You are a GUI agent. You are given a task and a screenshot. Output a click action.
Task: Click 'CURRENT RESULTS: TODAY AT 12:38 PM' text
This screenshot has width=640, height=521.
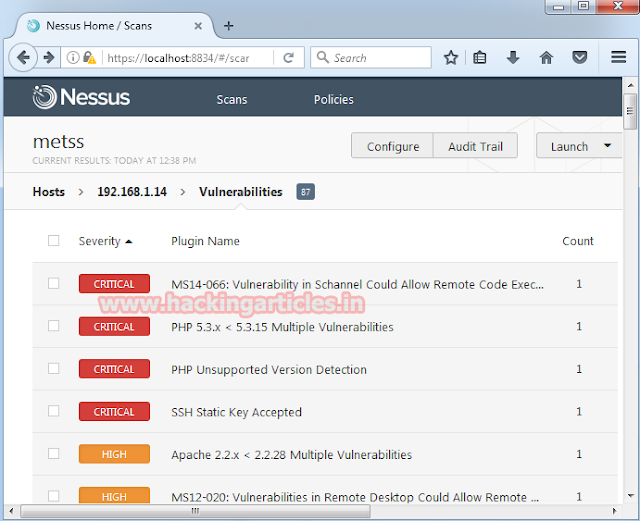[x=114, y=160]
